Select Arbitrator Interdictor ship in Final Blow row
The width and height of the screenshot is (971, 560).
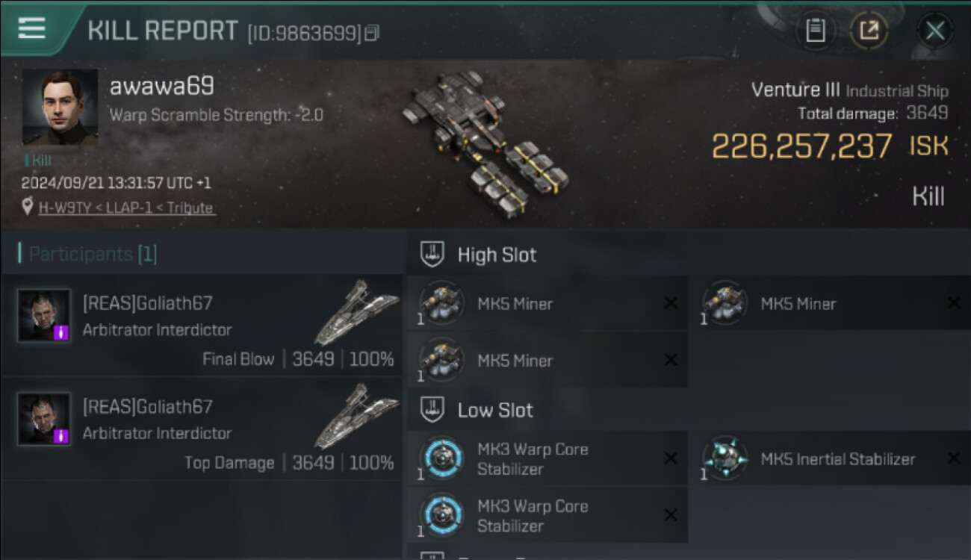(x=356, y=314)
